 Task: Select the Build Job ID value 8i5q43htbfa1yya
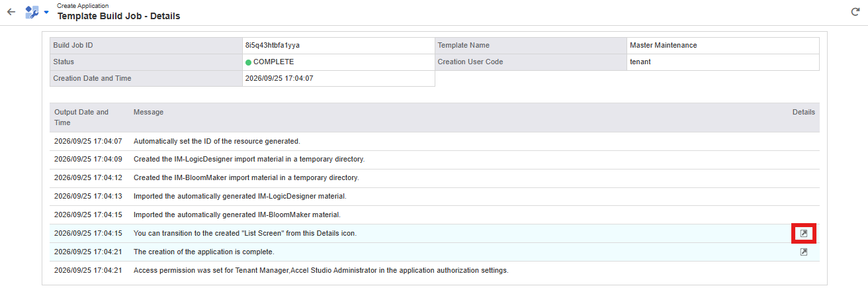click(x=273, y=46)
